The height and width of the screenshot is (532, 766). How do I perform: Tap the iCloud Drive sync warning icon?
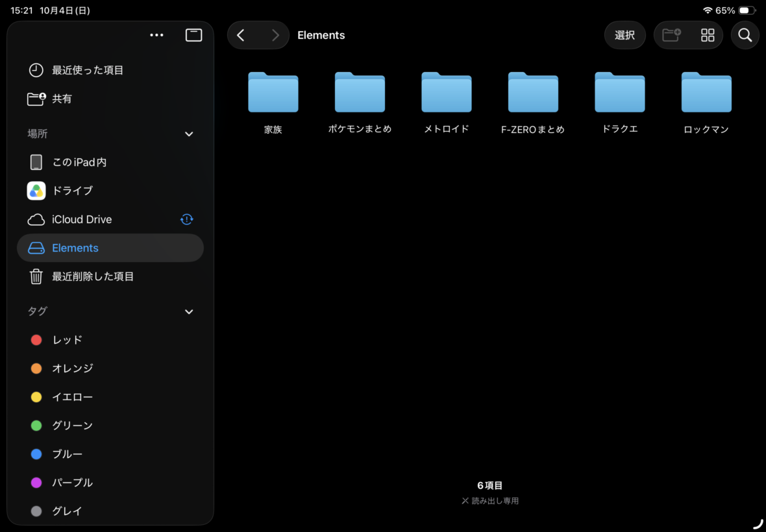(186, 219)
